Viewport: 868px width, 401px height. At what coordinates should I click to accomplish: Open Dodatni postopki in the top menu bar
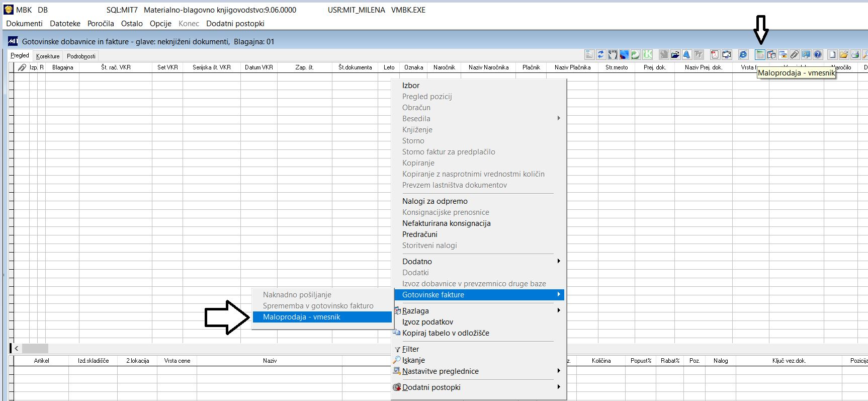[x=235, y=24]
